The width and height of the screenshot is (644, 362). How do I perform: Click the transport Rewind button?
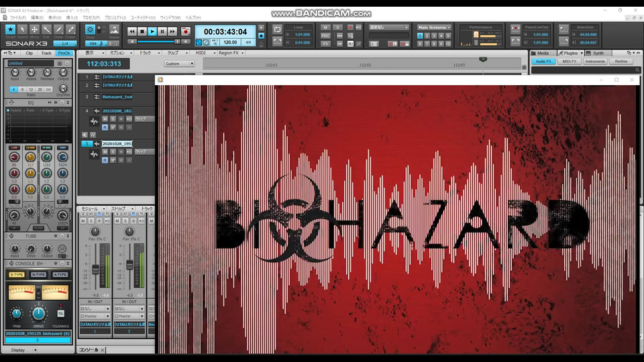132,32
